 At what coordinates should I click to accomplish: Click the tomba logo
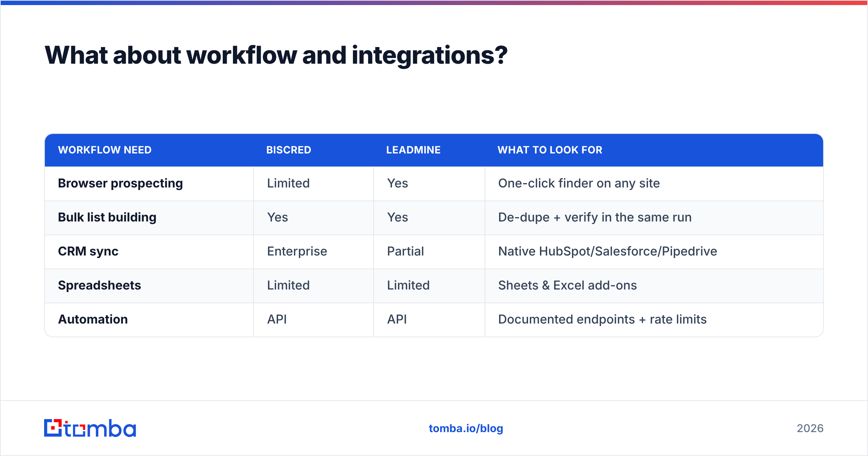click(x=90, y=428)
